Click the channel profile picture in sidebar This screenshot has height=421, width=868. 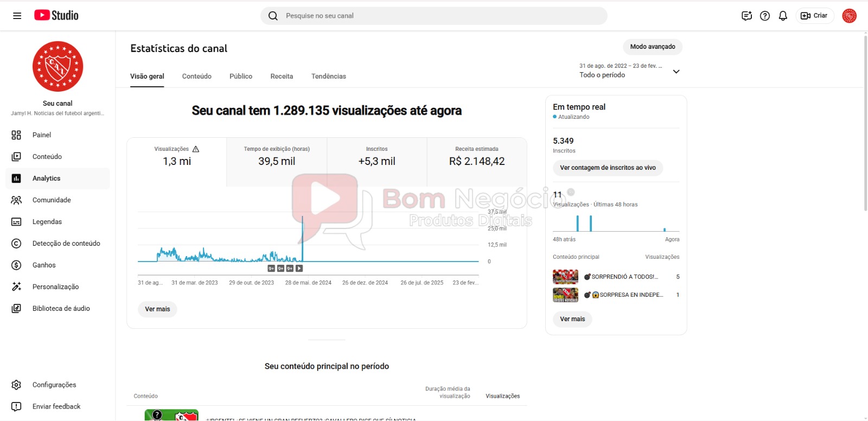click(x=58, y=66)
